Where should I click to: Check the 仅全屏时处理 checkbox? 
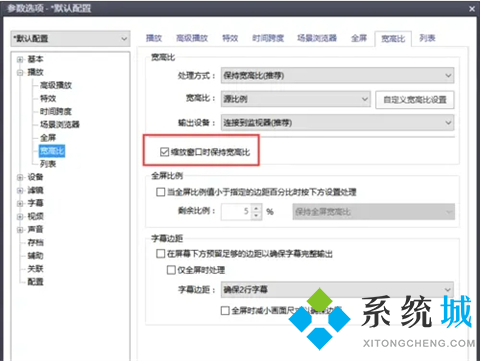point(171,270)
